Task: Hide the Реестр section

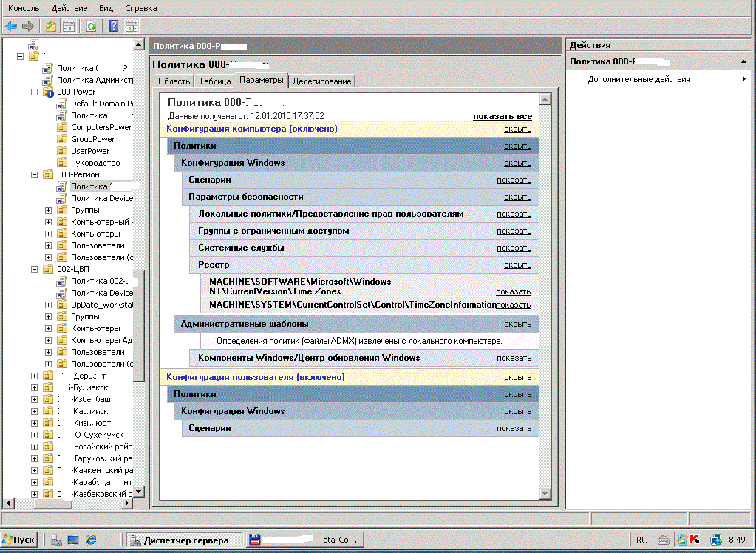Action: (x=518, y=265)
